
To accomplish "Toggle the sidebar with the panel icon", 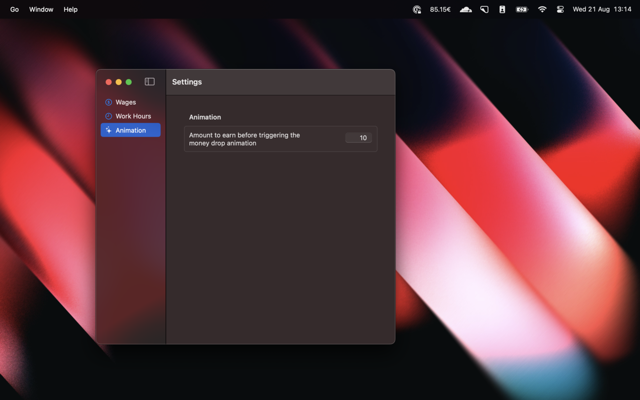I will (x=150, y=82).
